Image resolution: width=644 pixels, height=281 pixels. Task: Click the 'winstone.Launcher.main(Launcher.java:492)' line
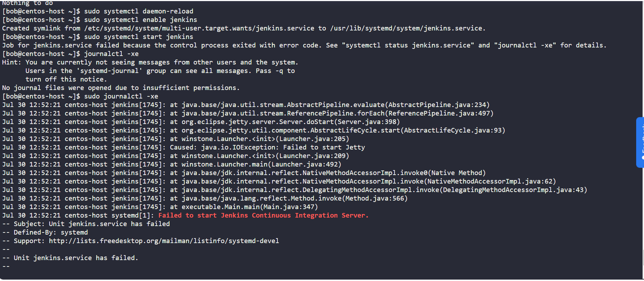point(261,164)
